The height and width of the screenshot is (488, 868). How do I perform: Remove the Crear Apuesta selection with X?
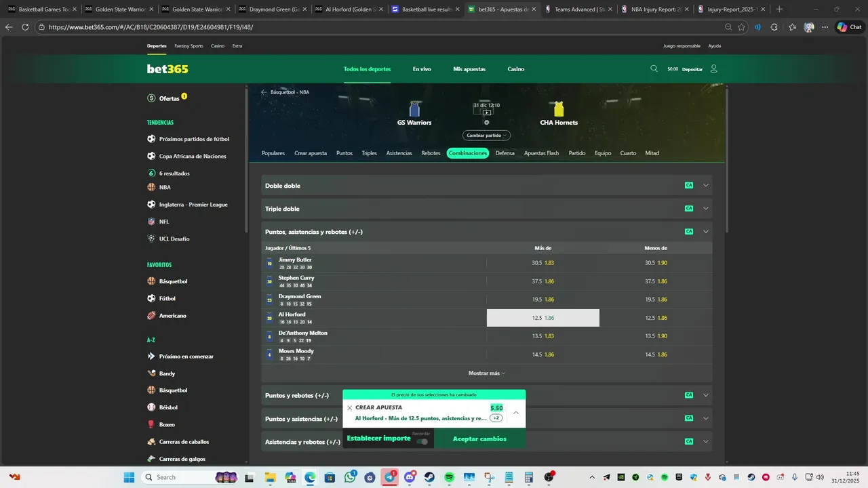350,408
